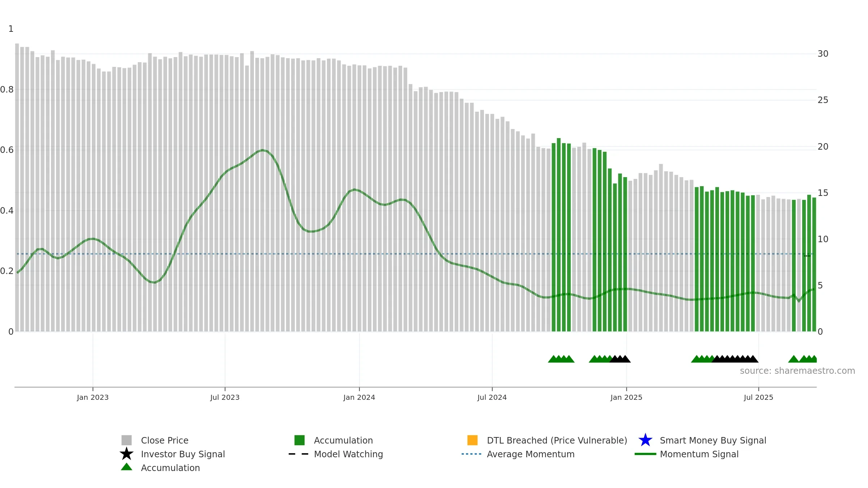This screenshot has height=488, width=868.
Task: Click the Jul 2025 axis label
Action: [758, 397]
